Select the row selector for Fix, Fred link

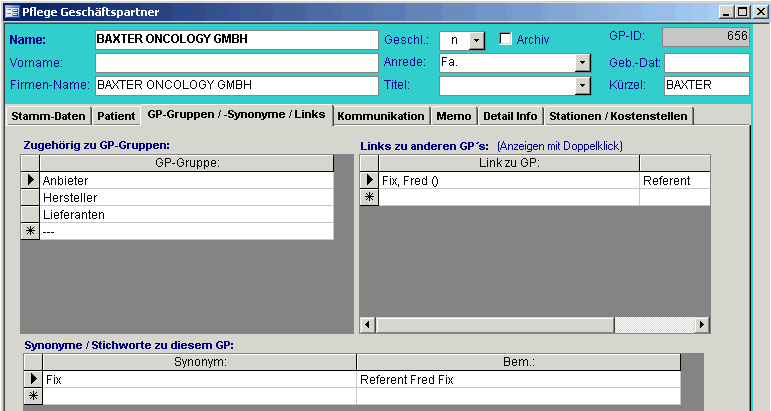369,180
